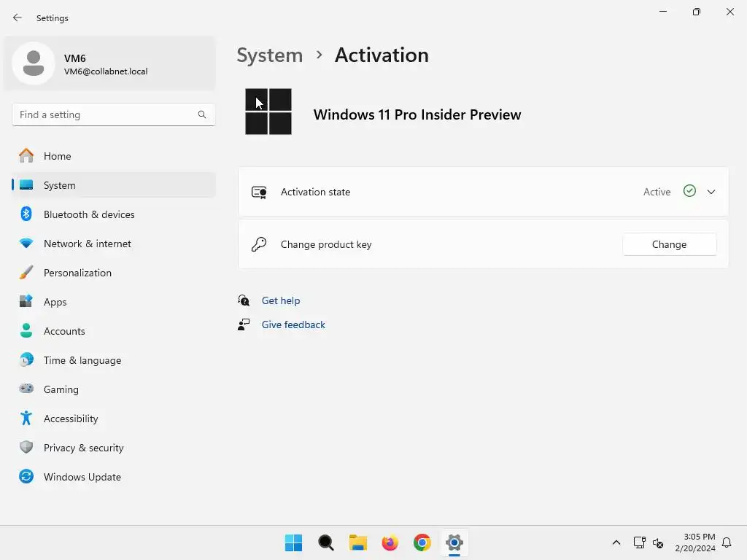
Task: Click the Activation state row label
Action: 315,192
